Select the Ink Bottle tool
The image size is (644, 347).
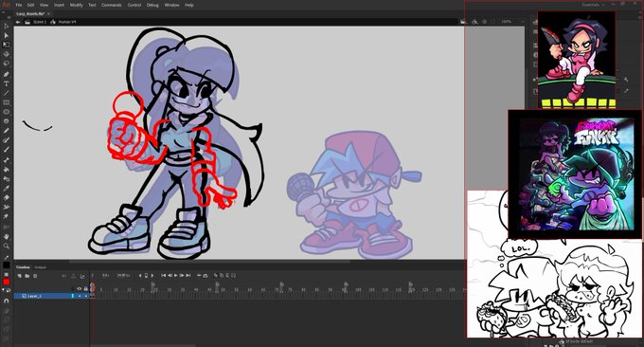(x=7, y=179)
